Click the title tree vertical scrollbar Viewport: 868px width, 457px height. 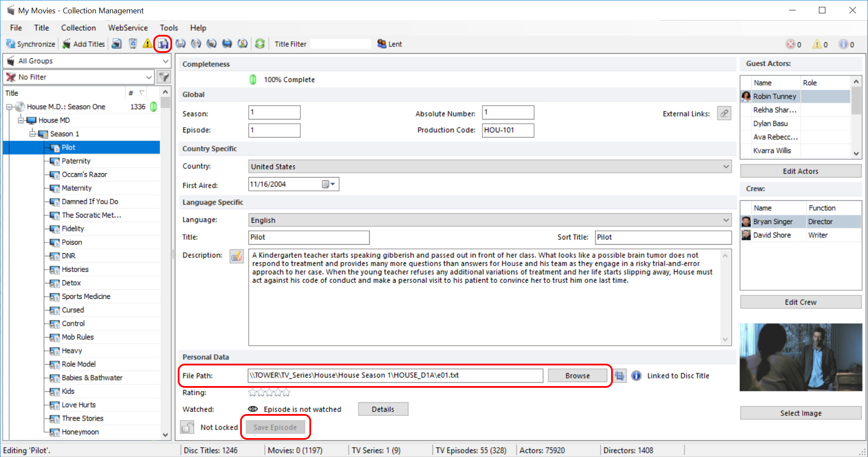[x=165, y=263]
